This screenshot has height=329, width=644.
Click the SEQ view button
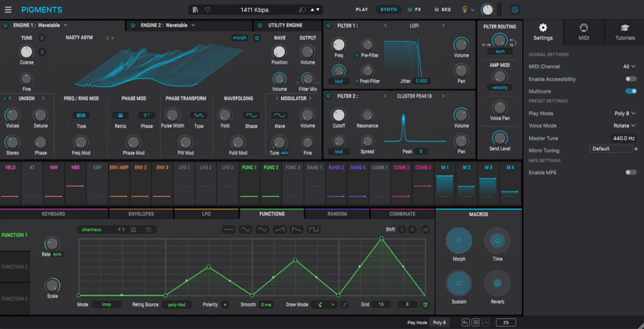coord(442,9)
